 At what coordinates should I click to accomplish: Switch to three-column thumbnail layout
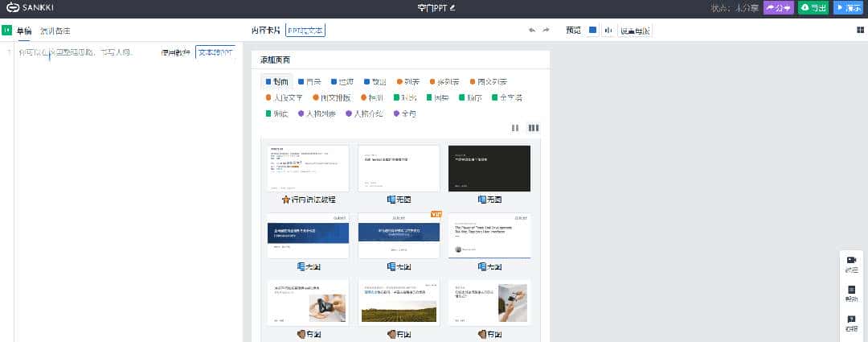[x=533, y=128]
